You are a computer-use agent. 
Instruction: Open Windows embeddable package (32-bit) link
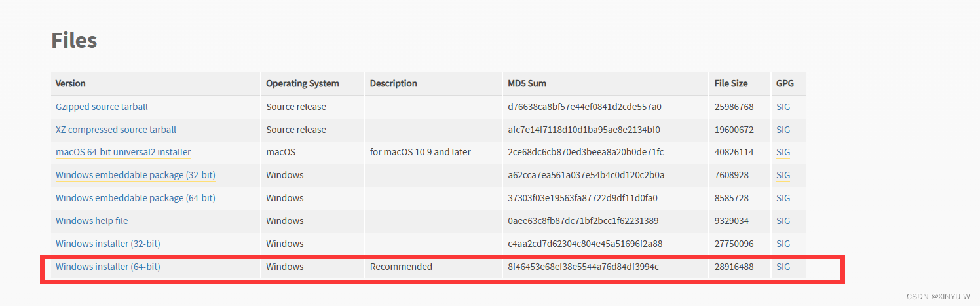click(136, 175)
